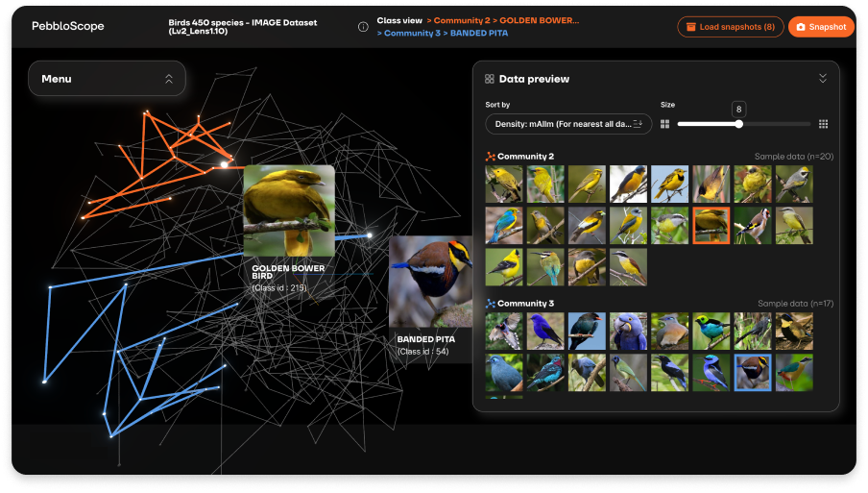Open the Sort by Density dropdown
Viewport: 868px width, 493px height.
(568, 124)
